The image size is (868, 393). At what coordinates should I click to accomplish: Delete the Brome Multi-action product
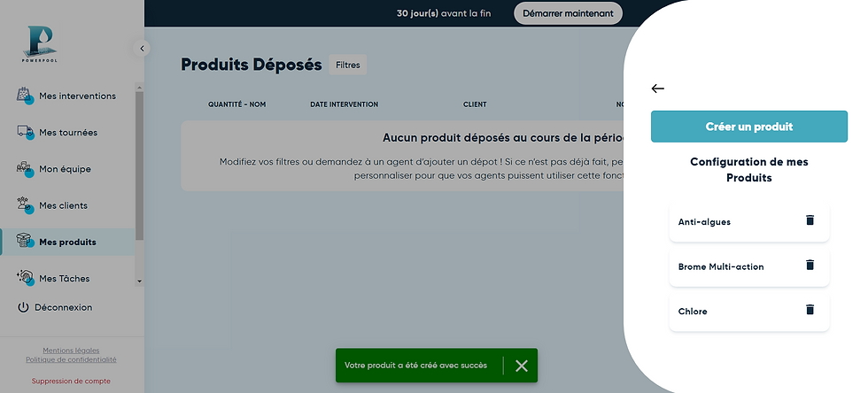pyautogui.click(x=810, y=265)
